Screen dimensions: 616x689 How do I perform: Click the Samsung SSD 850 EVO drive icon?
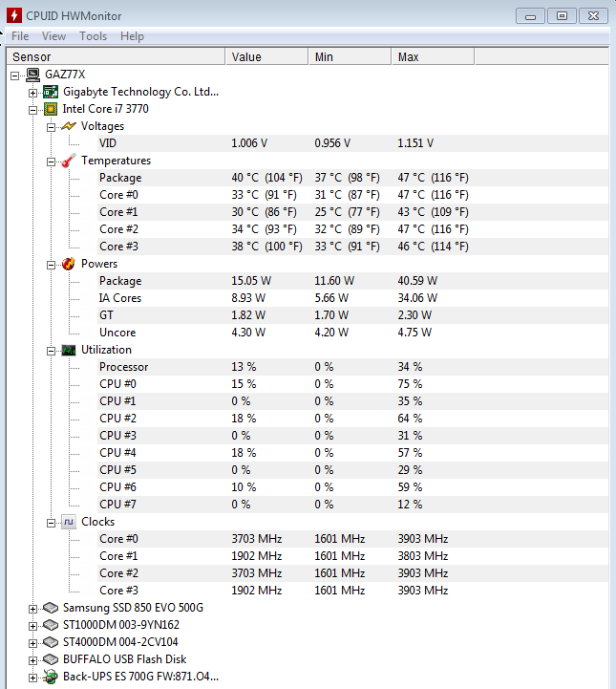51,608
